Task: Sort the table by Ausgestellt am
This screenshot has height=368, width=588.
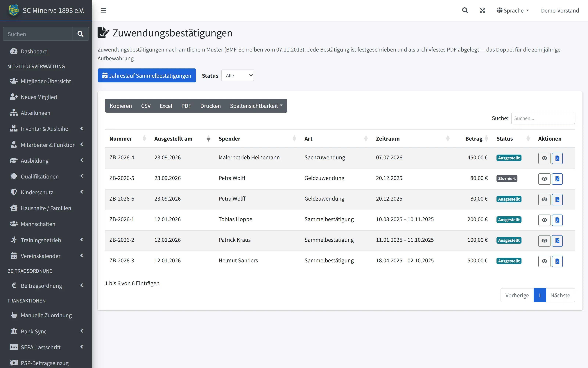Action: pyautogui.click(x=182, y=139)
